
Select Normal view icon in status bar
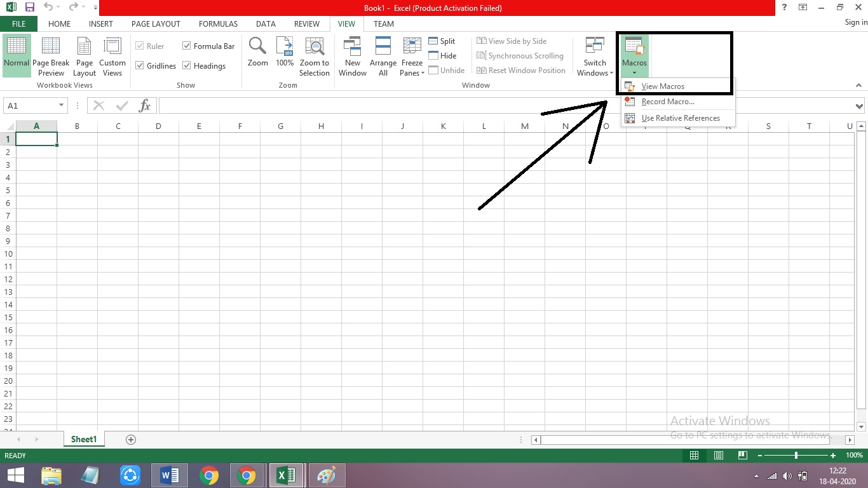click(x=695, y=456)
